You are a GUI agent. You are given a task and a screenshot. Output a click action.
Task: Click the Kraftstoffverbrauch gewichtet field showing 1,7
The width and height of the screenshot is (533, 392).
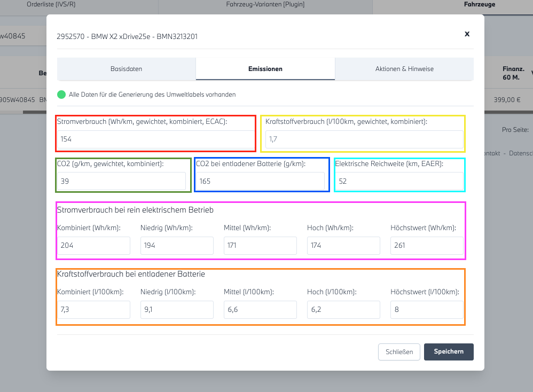click(x=364, y=139)
